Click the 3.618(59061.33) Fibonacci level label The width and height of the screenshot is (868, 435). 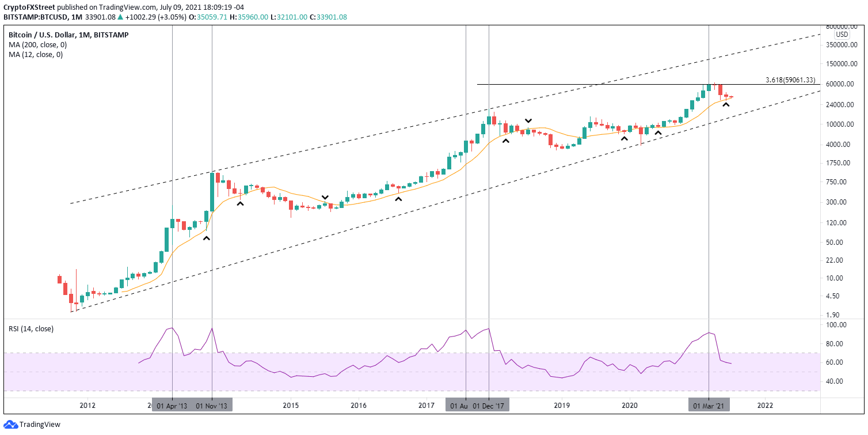[x=790, y=80]
